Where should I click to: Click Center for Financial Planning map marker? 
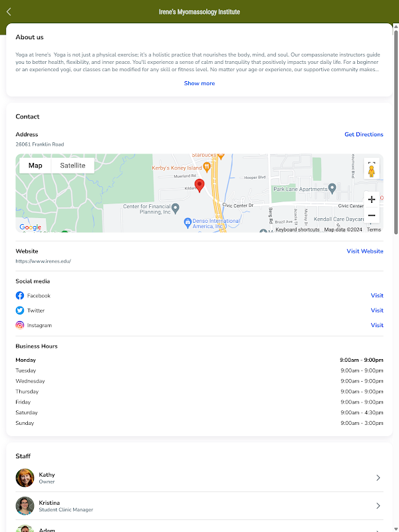pos(175,208)
